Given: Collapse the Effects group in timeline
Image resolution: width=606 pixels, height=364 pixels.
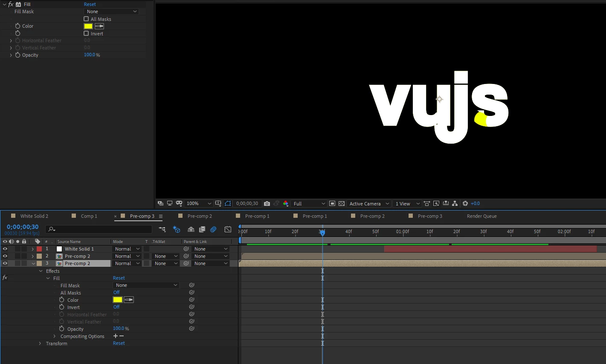Looking at the screenshot, I should 41,271.
